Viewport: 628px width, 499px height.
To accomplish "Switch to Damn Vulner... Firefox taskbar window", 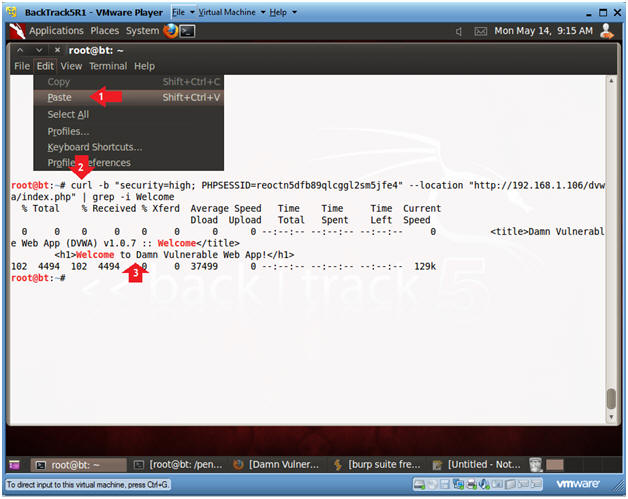I will 278,465.
